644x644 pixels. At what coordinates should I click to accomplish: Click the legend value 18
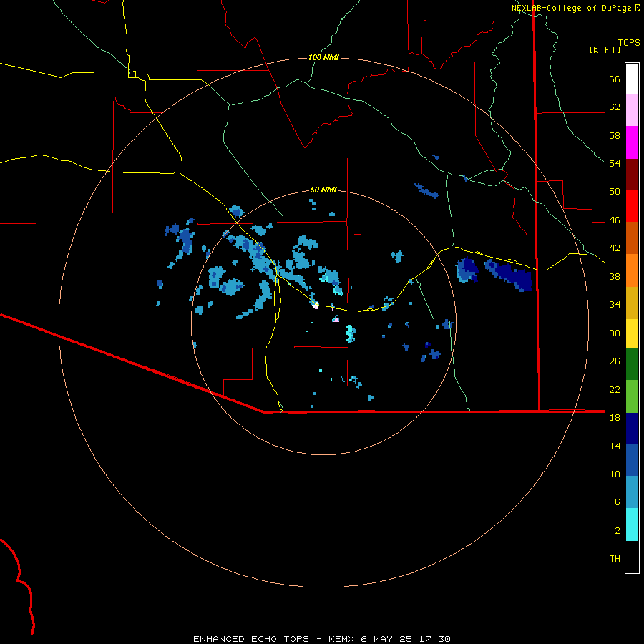pyautogui.click(x=615, y=418)
